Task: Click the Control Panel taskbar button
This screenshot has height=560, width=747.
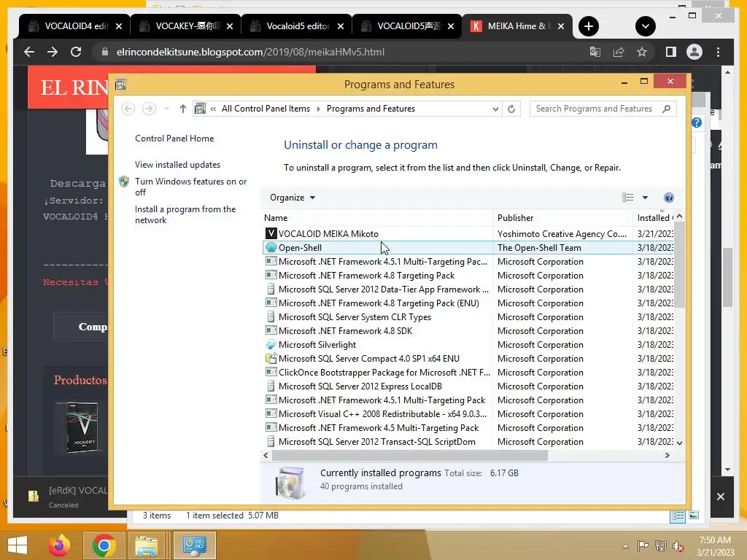Action: click(x=194, y=545)
